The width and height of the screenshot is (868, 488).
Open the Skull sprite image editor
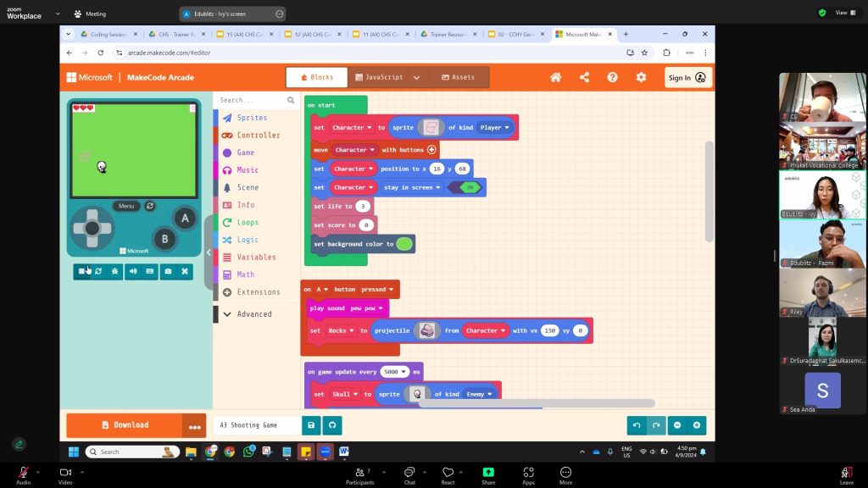[x=417, y=394]
